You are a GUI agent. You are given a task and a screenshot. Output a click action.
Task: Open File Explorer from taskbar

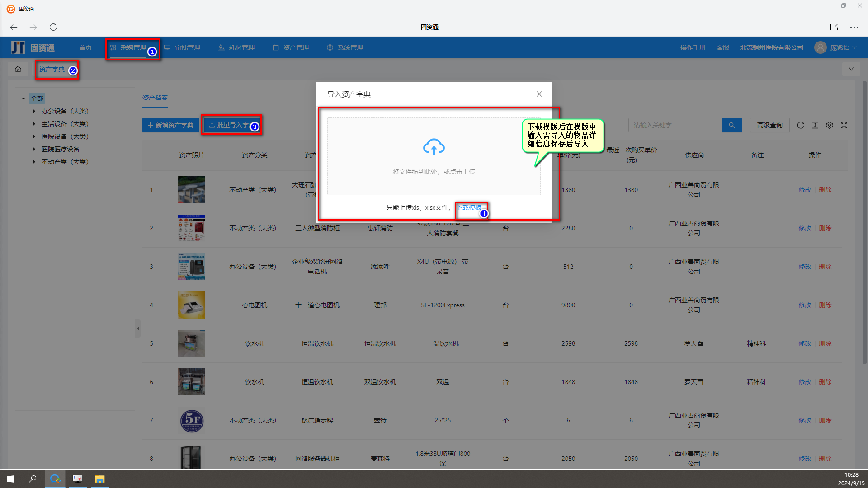pyautogui.click(x=99, y=479)
